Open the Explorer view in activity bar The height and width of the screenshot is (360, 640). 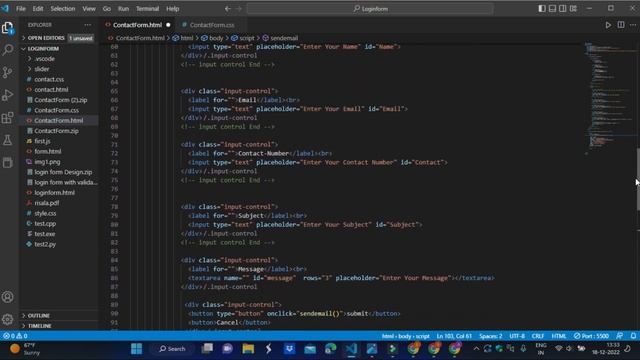tap(8, 28)
